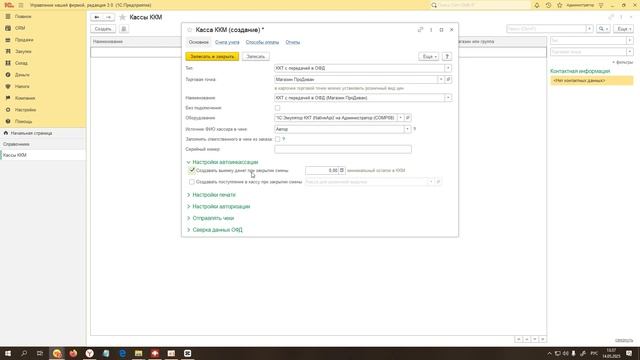Screen dimensions: 640x360
Task: Open the Деньги section
Action: click(x=22, y=75)
